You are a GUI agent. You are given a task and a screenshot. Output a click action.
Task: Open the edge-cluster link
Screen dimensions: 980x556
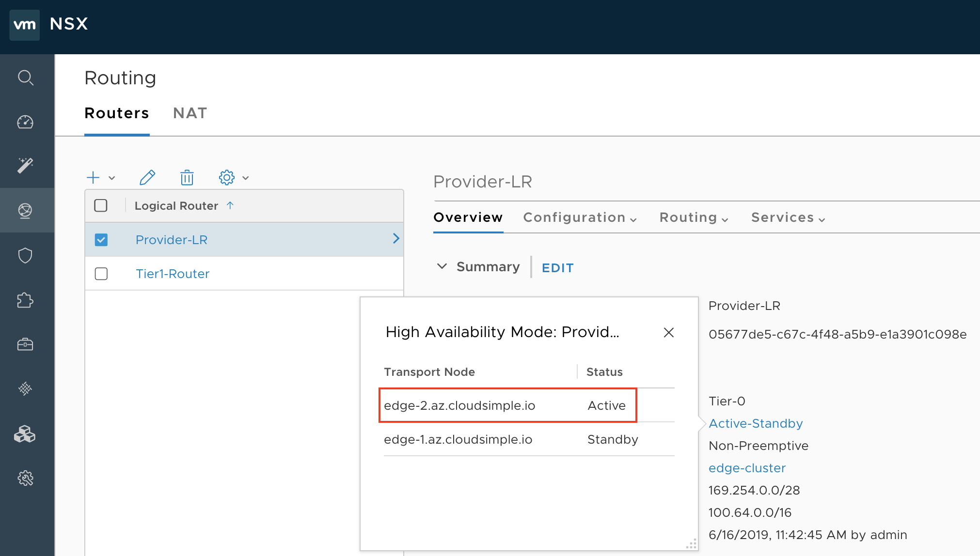(x=747, y=468)
